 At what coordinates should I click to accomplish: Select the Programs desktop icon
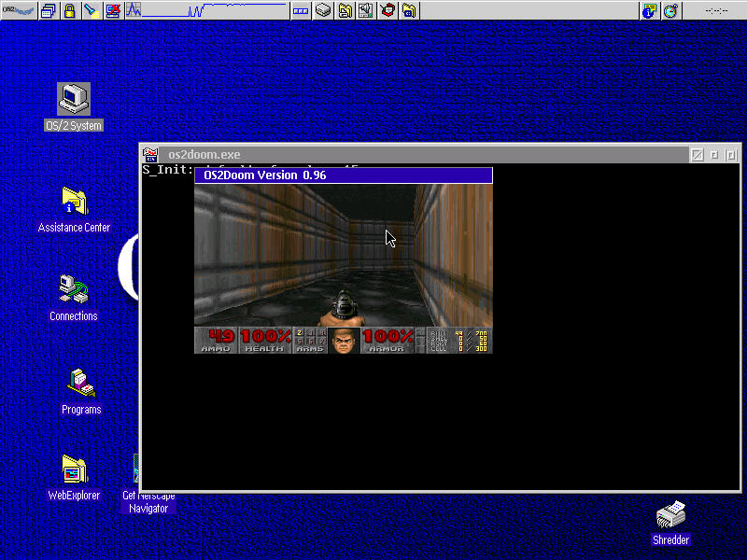click(81, 391)
